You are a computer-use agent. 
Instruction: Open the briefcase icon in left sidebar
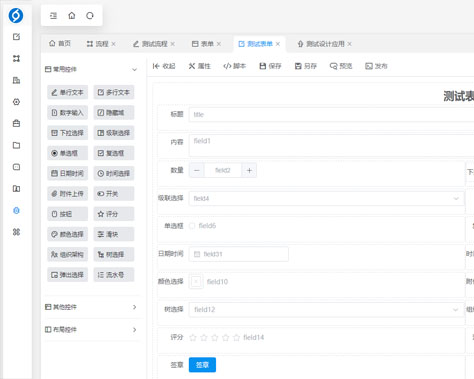coord(16,123)
